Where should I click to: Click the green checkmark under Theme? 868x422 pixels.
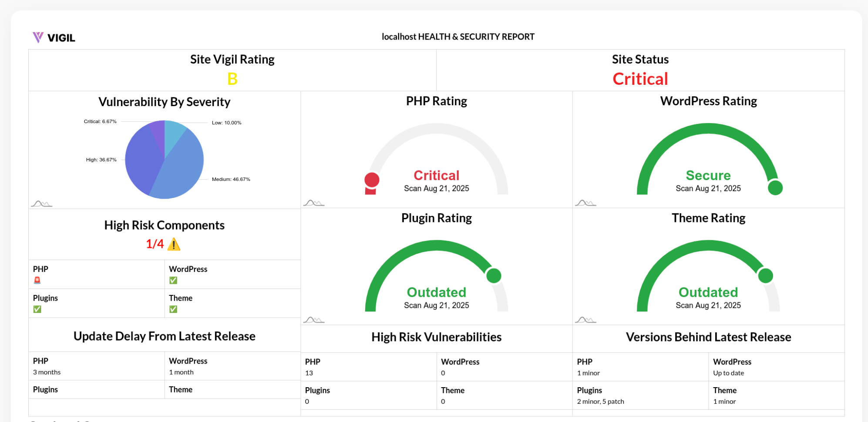[x=173, y=309]
